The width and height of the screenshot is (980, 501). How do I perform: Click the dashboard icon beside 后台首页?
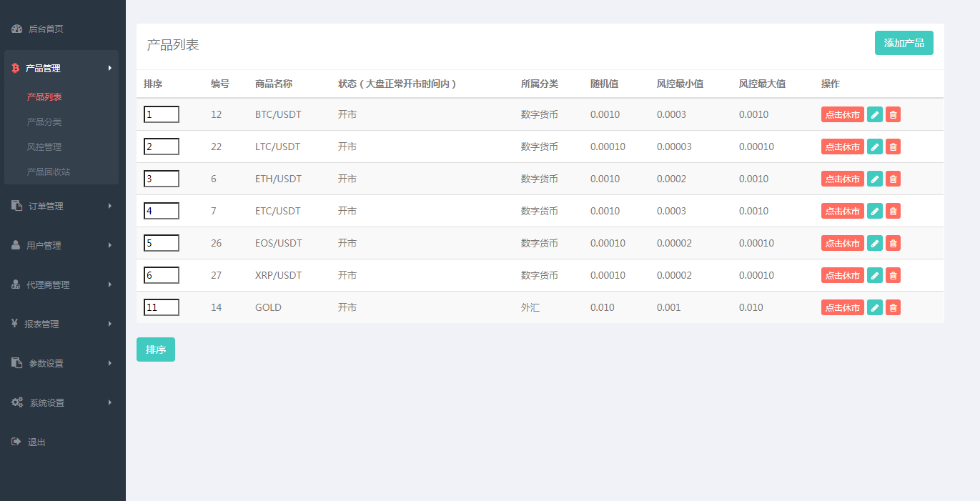point(16,29)
